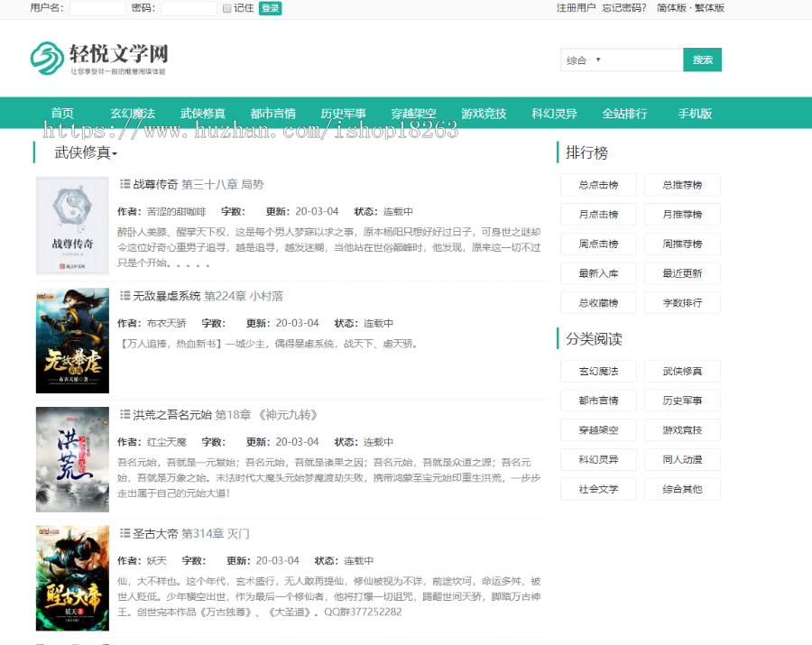The image size is (812, 645).
Task: Click list icon beside 无敌暴虐系统 title
Action: 125,296
